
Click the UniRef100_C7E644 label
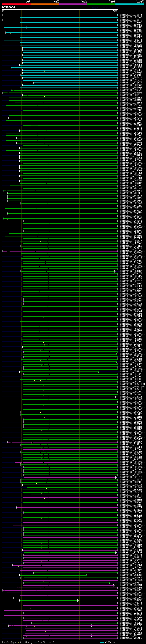pyautogui.click(x=131, y=103)
